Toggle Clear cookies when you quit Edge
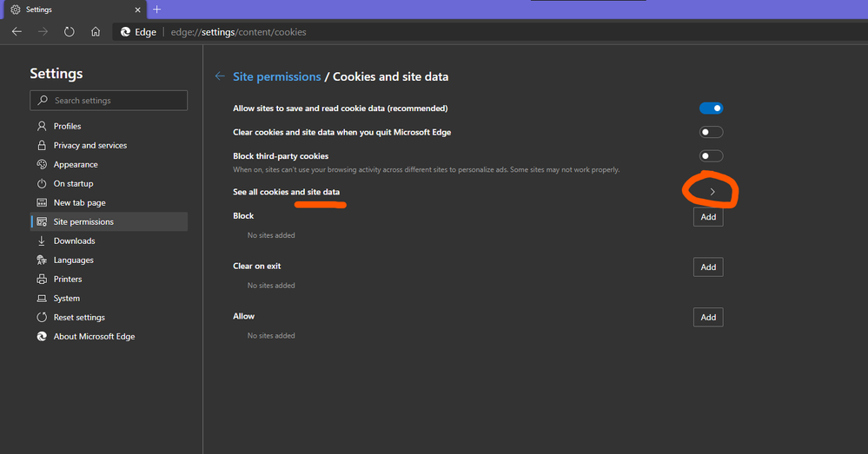The height and width of the screenshot is (454, 868). [711, 132]
